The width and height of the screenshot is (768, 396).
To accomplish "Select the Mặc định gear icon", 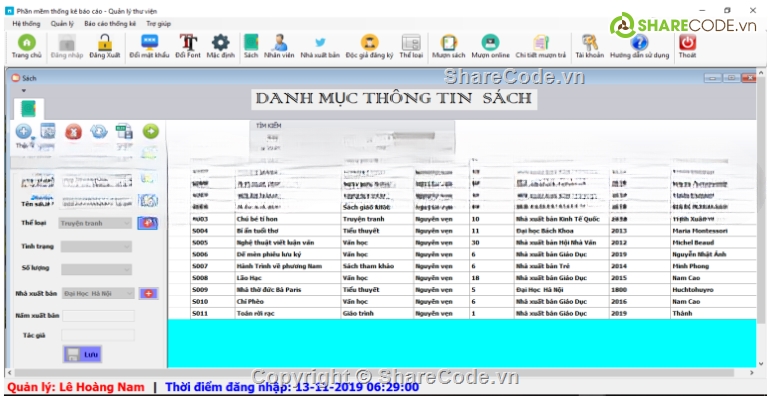I will pyautogui.click(x=220, y=47).
